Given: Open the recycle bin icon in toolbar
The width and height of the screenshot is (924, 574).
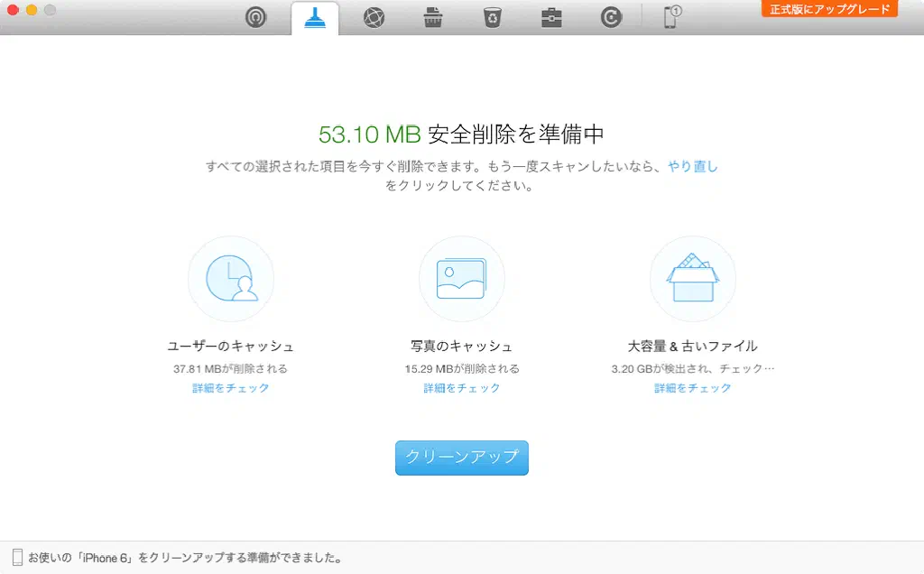Looking at the screenshot, I should click(x=492, y=18).
